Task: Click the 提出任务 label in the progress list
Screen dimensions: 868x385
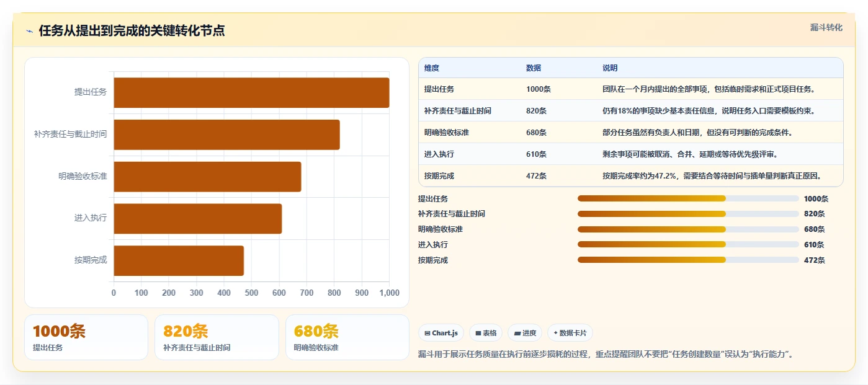Action: coord(433,199)
